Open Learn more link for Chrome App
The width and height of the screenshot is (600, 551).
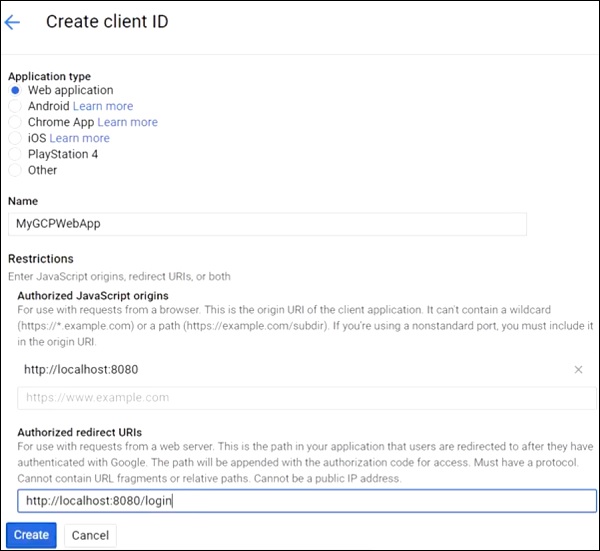(x=128, y=122)
